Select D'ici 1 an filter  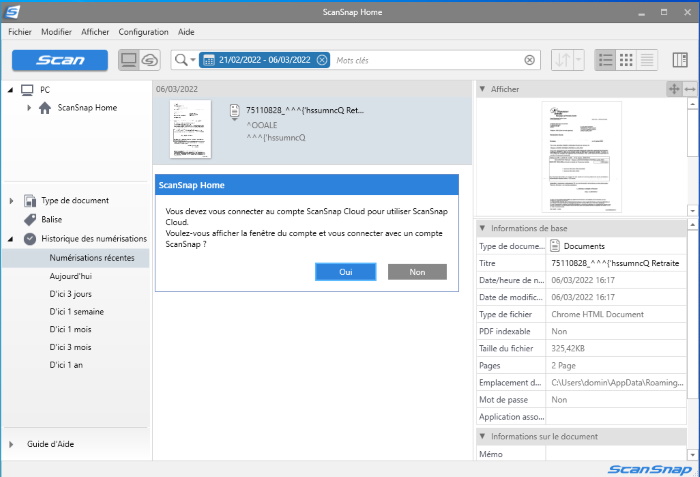(x=66, y=365)
